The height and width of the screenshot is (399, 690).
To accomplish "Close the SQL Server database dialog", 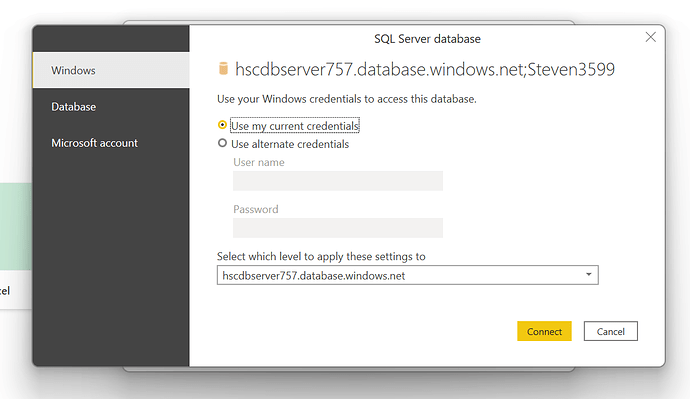I will click(x=650, y=37).
